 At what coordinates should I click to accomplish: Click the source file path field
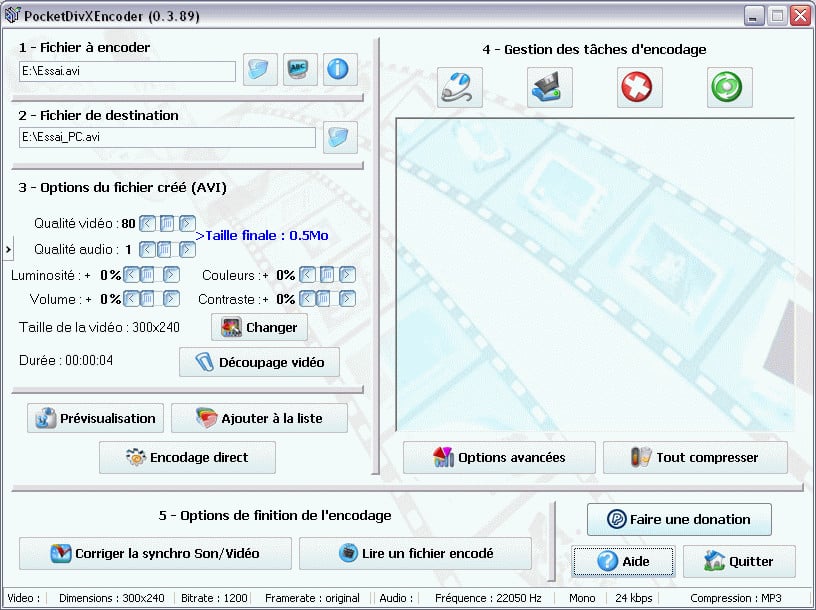127,71
